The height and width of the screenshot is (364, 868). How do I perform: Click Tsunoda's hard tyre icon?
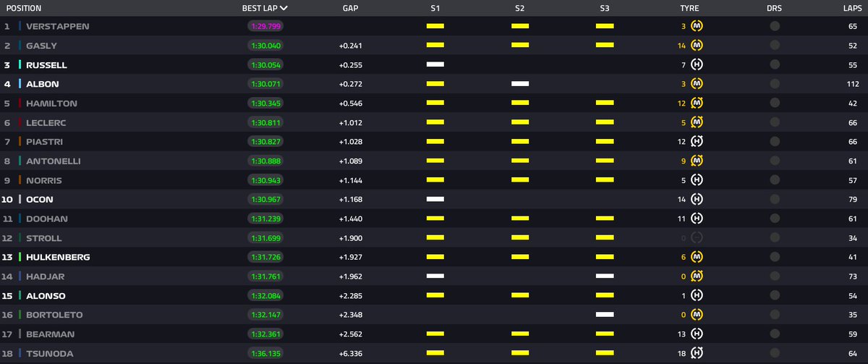coord(697,353)
